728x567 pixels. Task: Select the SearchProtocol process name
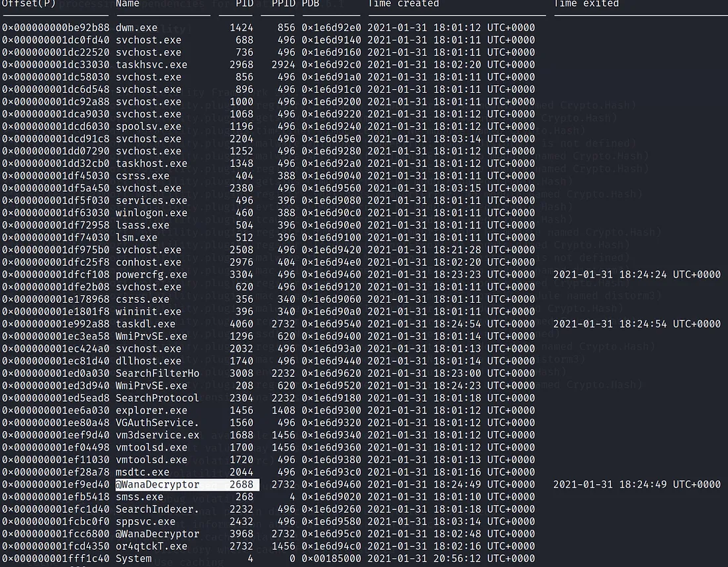[158, 398]
